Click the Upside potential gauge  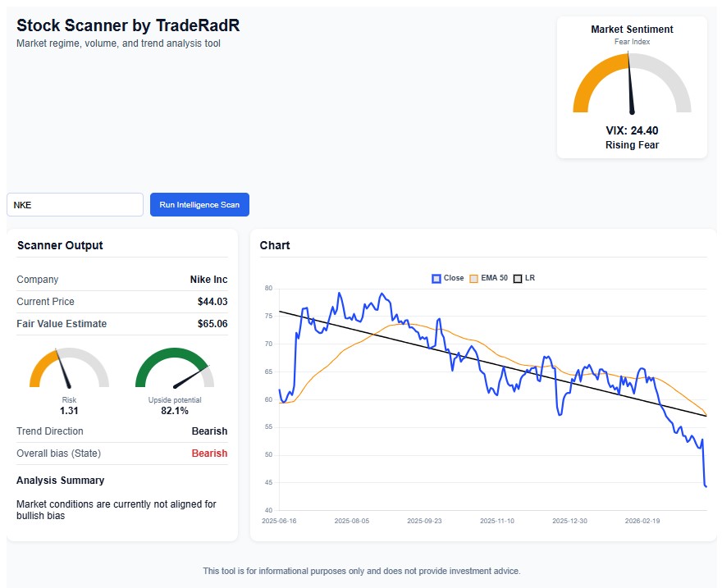(175, 374)
